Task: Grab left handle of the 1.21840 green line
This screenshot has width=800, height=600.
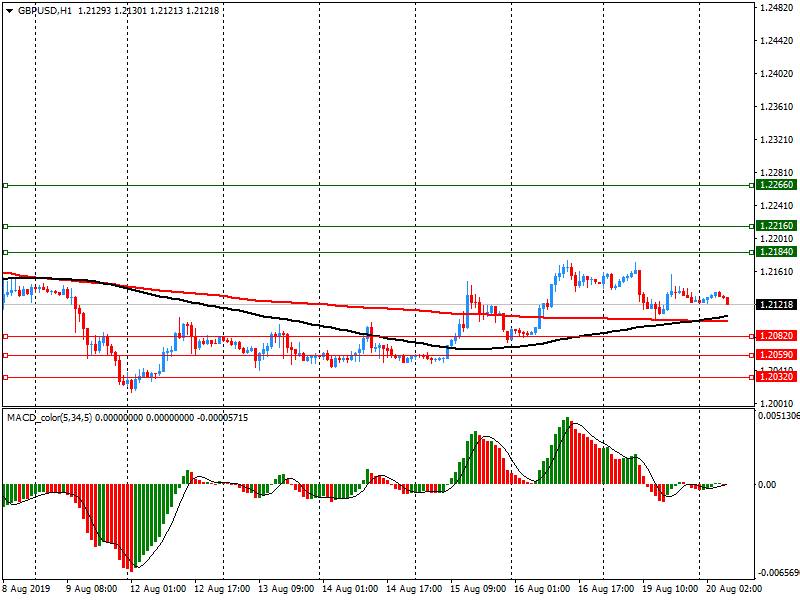Action: coord(6,253)
